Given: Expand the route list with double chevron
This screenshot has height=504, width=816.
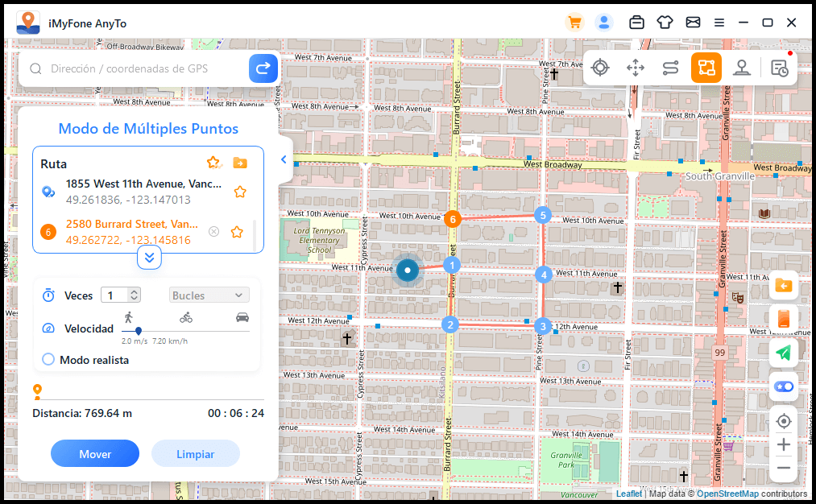Looking at the screenshot, I should pos(149,257).
